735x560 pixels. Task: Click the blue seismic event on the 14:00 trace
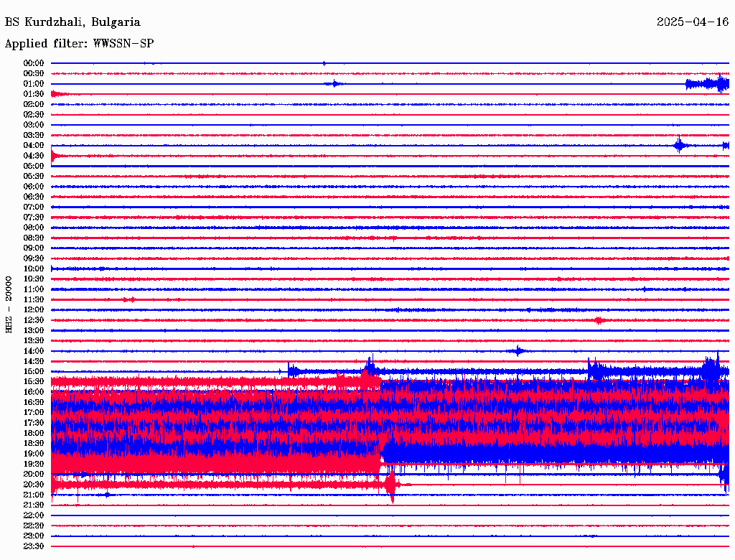(518, 351)
